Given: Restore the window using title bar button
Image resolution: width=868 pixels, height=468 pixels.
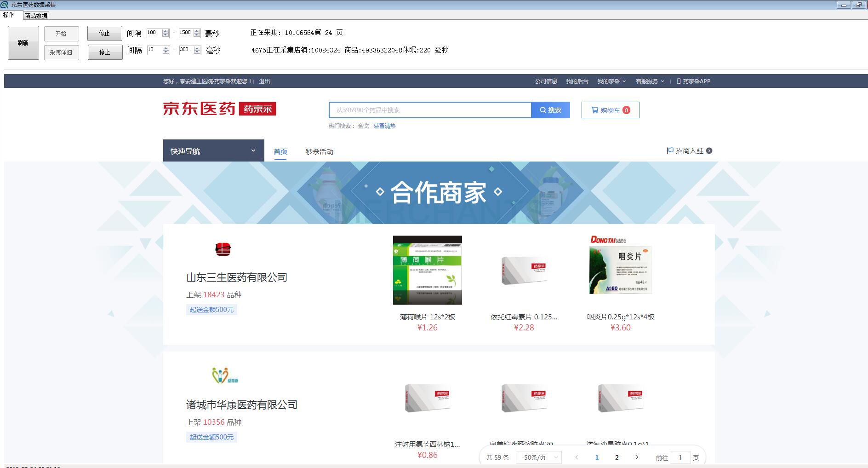Looking at the screenshot, I should coord(858,5).
